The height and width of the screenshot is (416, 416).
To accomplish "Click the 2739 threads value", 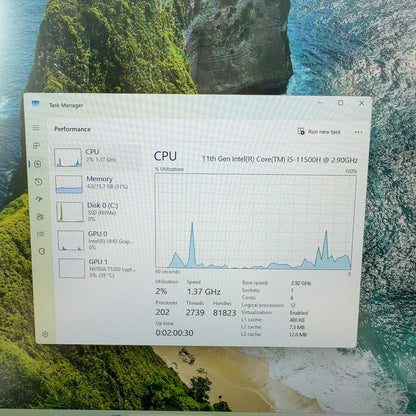I will [x=195, y=313].
